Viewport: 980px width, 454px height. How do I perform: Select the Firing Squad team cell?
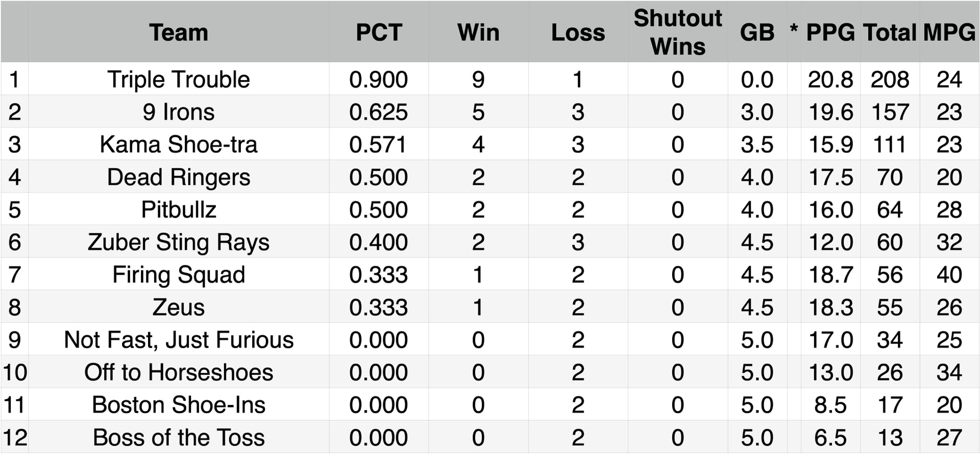point(179,275)
